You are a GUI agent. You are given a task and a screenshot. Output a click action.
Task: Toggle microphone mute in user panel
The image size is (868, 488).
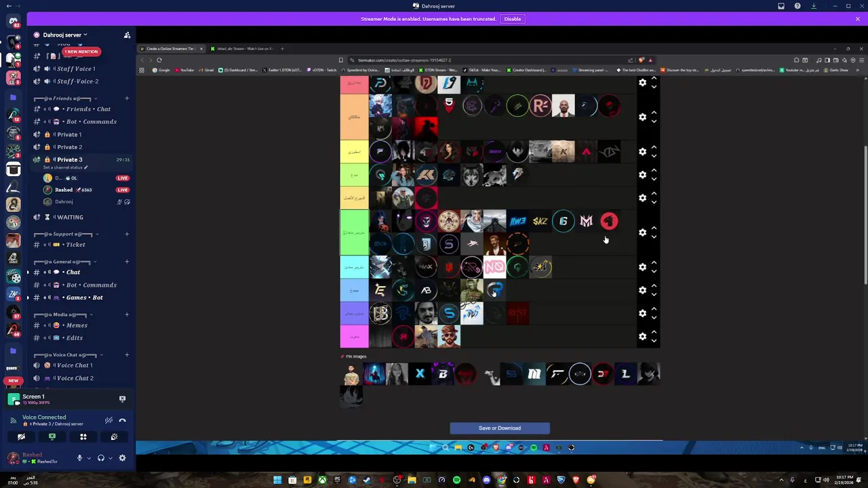(x=79, y=458)
